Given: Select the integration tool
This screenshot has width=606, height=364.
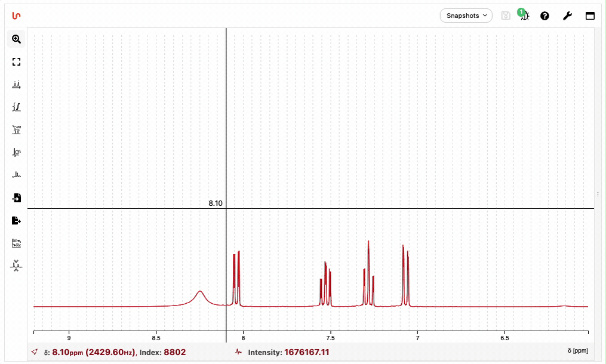Looking at the screenshot, I should [x=16, y=107].
